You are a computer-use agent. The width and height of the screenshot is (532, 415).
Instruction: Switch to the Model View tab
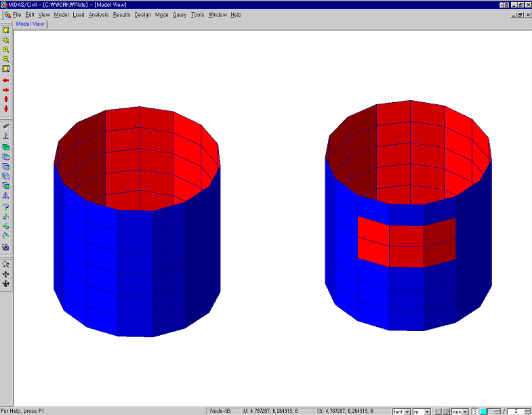30,24
